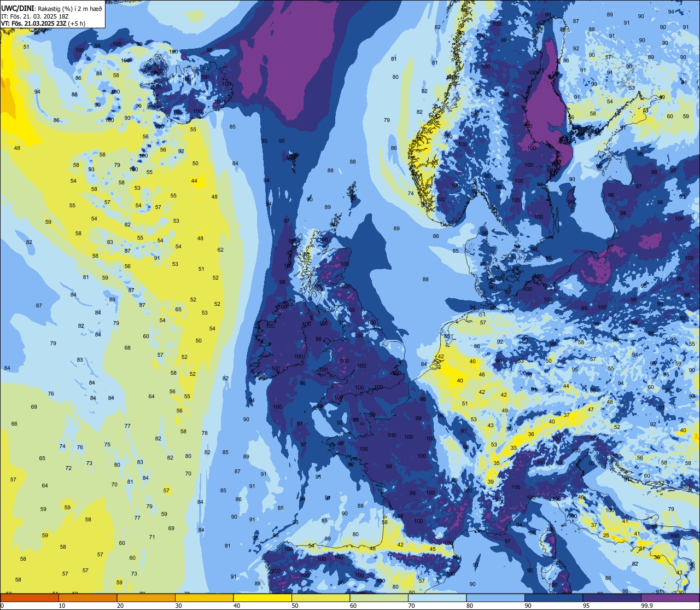700x610 pixels.
Task: Click the valid time line "VT: Fös. 21.03.2025 23Z (+5 h)"
Action: click(43, 24)
